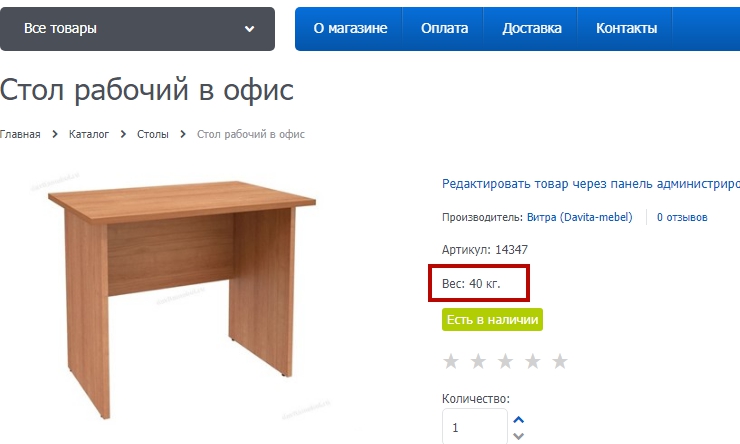
Task: Increase quantity with the up arrow
Action: click(519, 419)
